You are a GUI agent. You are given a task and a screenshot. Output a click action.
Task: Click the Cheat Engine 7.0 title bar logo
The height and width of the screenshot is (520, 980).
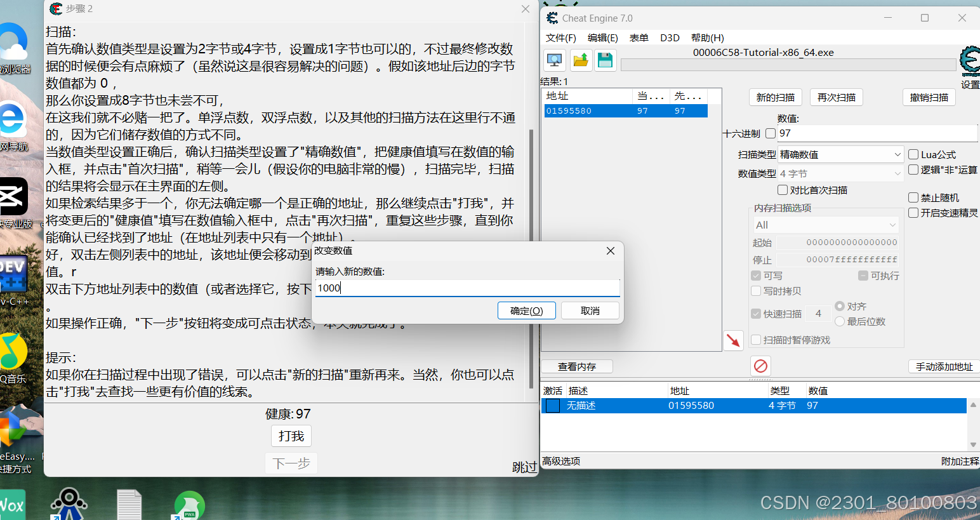click(552, 18)
